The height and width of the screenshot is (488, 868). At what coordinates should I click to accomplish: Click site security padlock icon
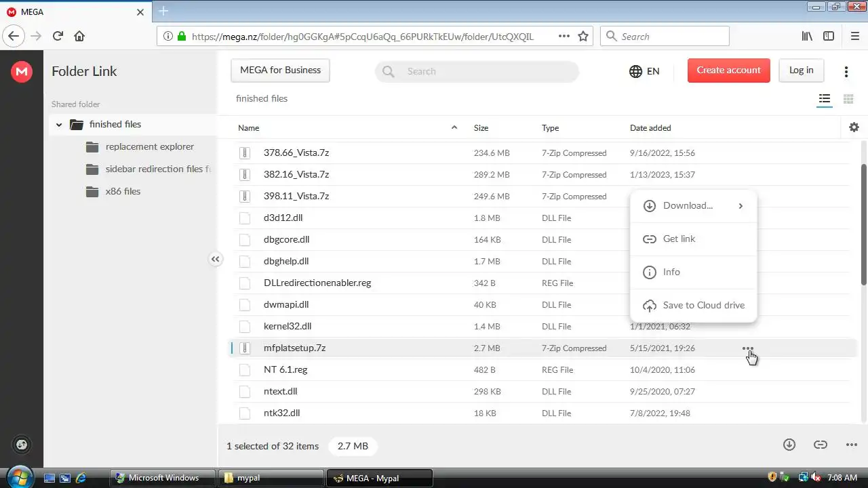point(181,37)
